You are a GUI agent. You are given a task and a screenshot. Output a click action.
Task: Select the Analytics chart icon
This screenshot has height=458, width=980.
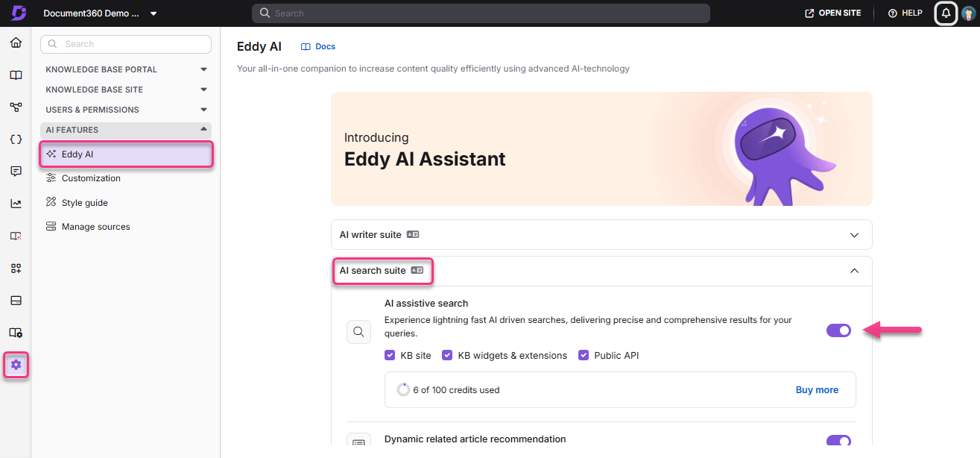click(16, 203)
